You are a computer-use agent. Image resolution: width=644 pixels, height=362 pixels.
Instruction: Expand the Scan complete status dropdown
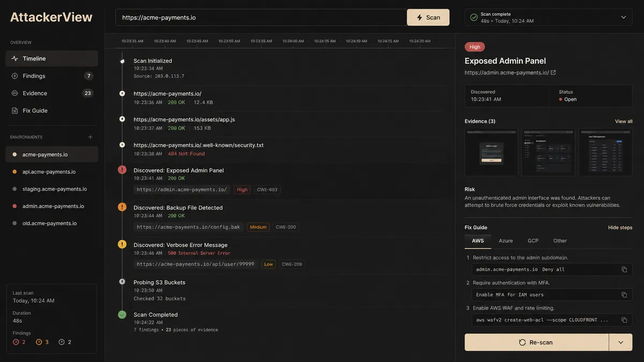click(x=623, y=17)
